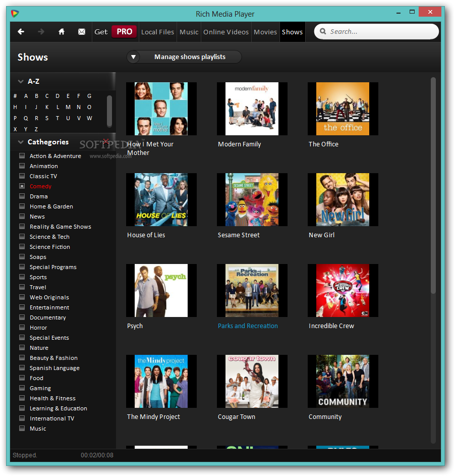The width and height of the screenshot is (455, 476).
Task: Switch to the Music tab
Action: tap(189, 32)
